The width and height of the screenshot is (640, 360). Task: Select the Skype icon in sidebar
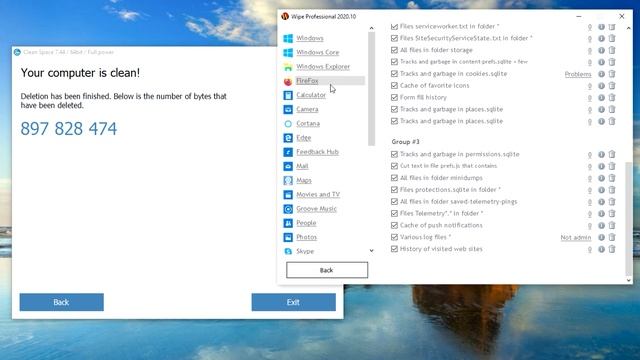[288, 251]
